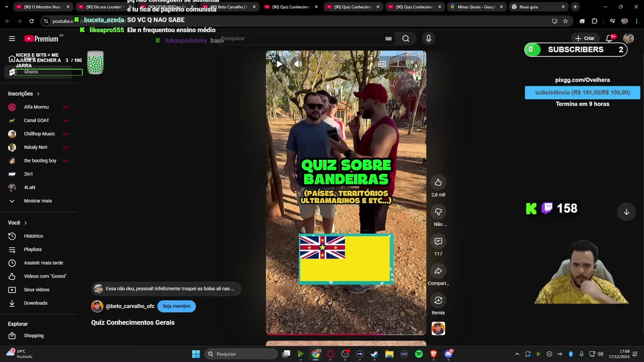Share this Short via Compartilhar
Image resolution: width=644 pixels, height=362 pixels.
tap(438, 271)
